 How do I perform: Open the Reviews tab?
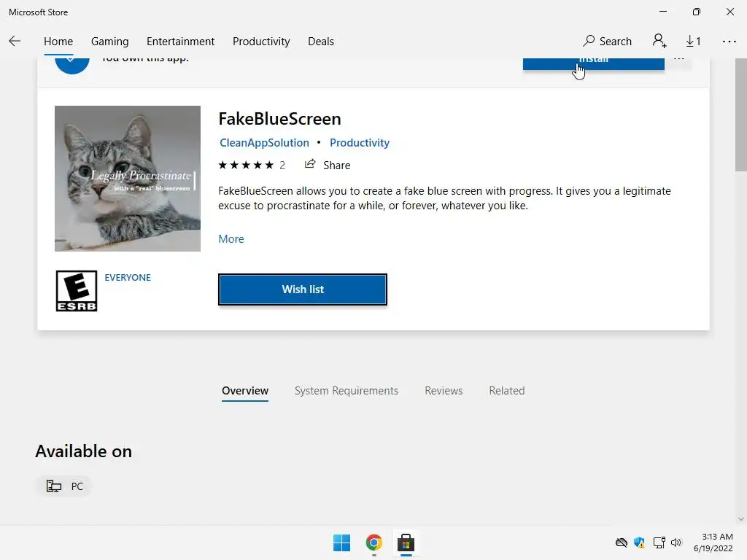point(444,391)
